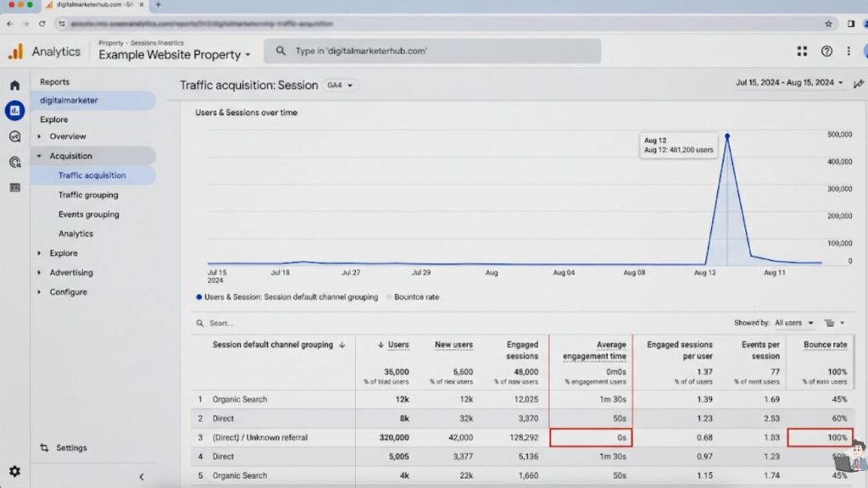The image size is (868, 488).
Task: Click the Settings icon in the sidebar
Action: point(44,447)
